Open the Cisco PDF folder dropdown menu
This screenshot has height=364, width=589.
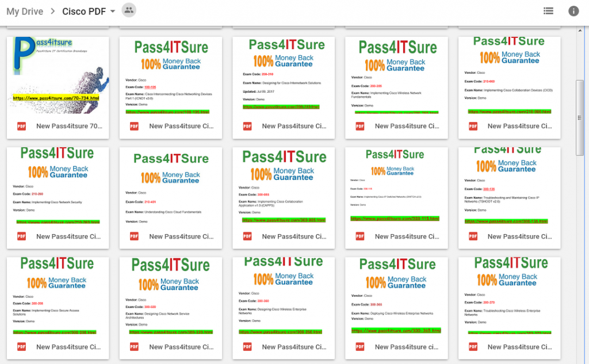click(x=113, y=12)
